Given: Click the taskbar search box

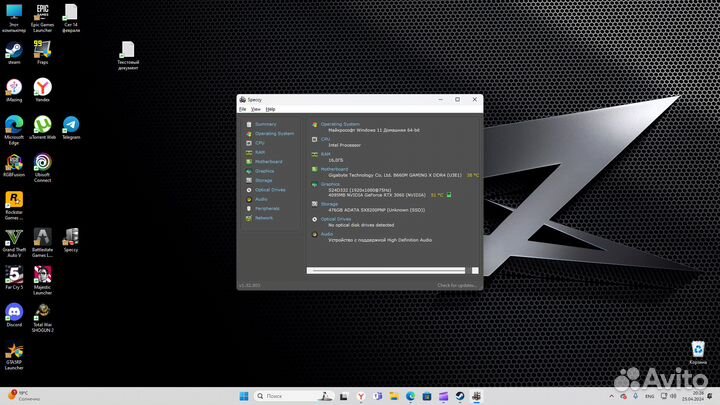Looking at the screenshot, I should 294,396.
